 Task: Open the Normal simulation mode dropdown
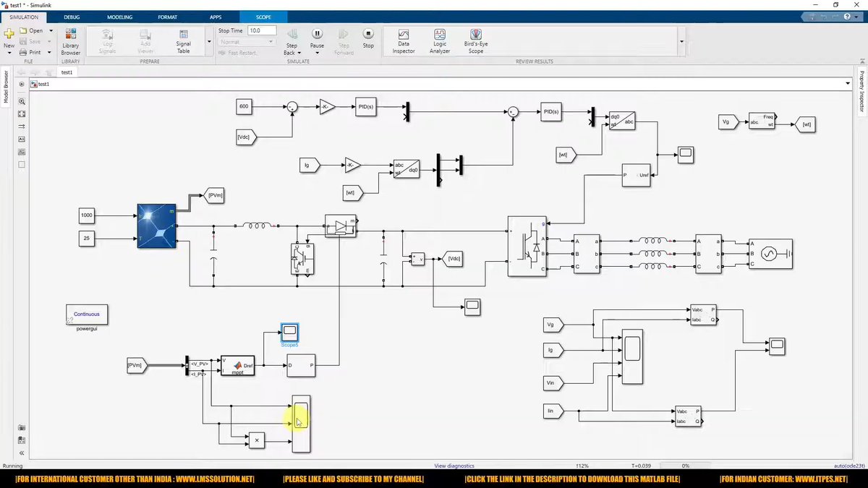pyautogui.click(x=247, y=42)
